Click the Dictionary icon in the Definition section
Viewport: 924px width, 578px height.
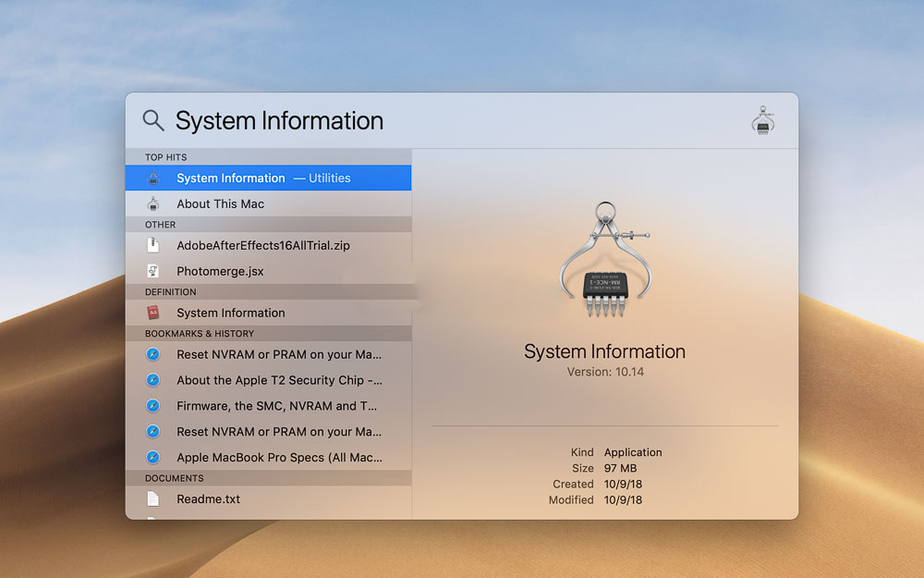[x=153, y=313]
